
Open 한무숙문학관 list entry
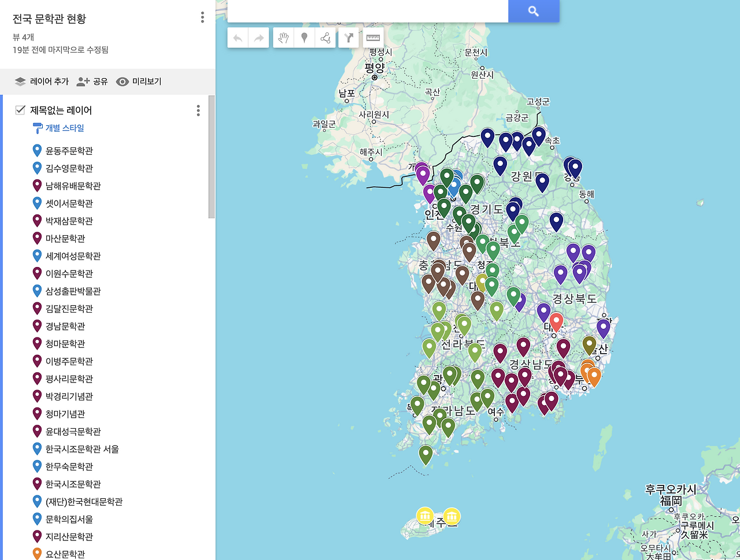(x=69, y=466)
